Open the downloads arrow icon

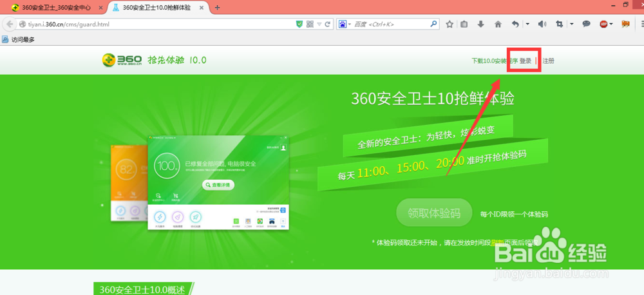(x=480, y=24)
